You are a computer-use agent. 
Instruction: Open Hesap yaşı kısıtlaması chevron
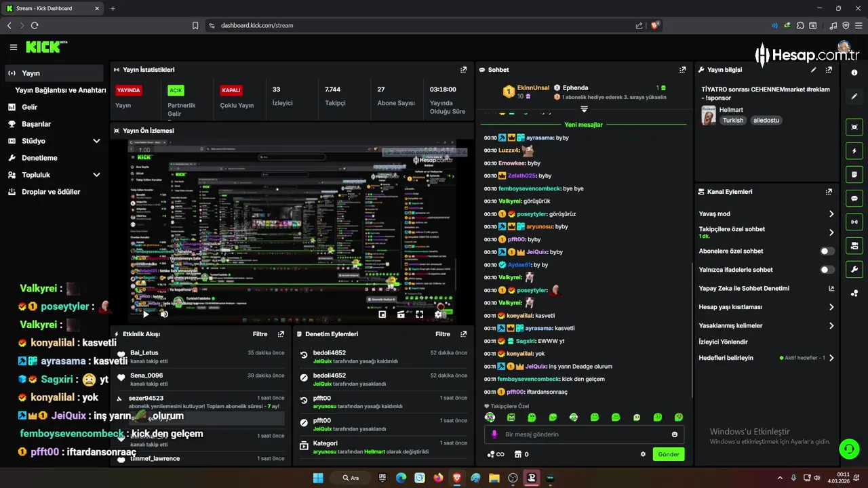[831, 307]
